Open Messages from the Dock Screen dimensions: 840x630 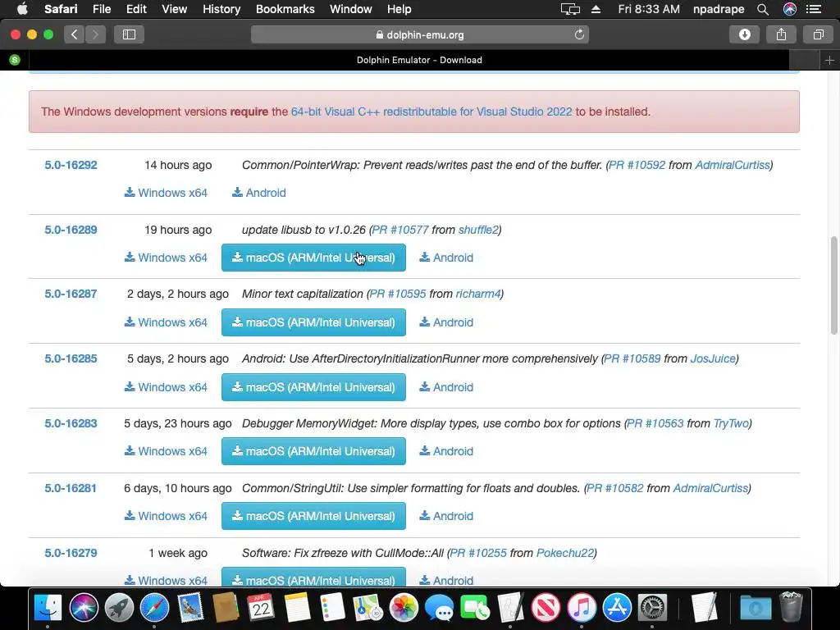439,608
